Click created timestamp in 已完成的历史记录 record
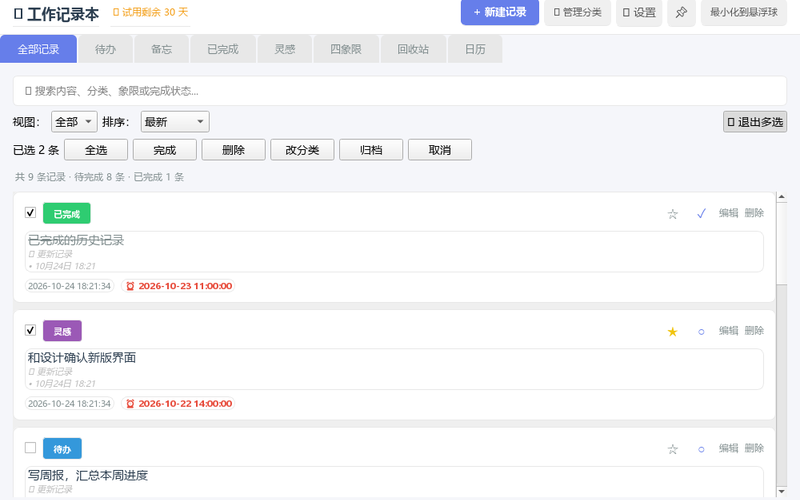Screen dimensions: 800x500 [x=69, y=286]
